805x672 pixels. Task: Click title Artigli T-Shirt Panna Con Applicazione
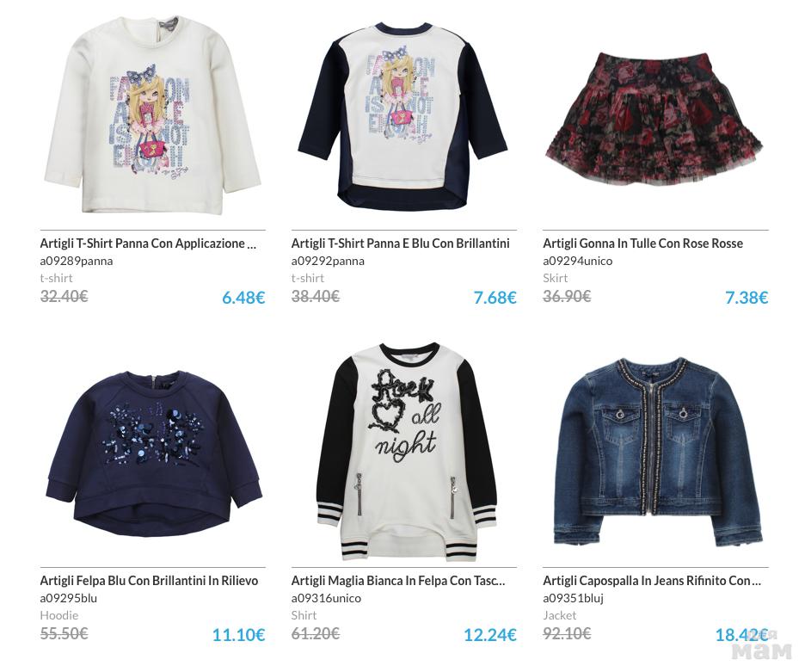148,244
